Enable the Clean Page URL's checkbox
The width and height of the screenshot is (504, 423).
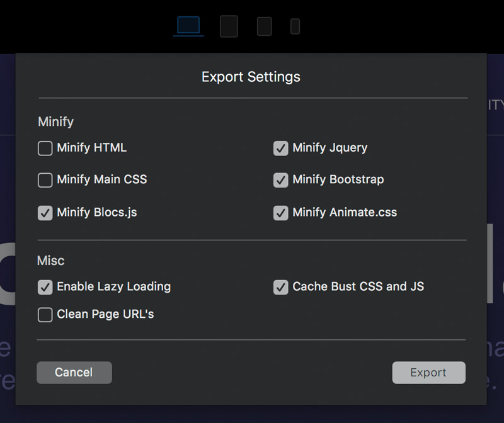[45, 315]
